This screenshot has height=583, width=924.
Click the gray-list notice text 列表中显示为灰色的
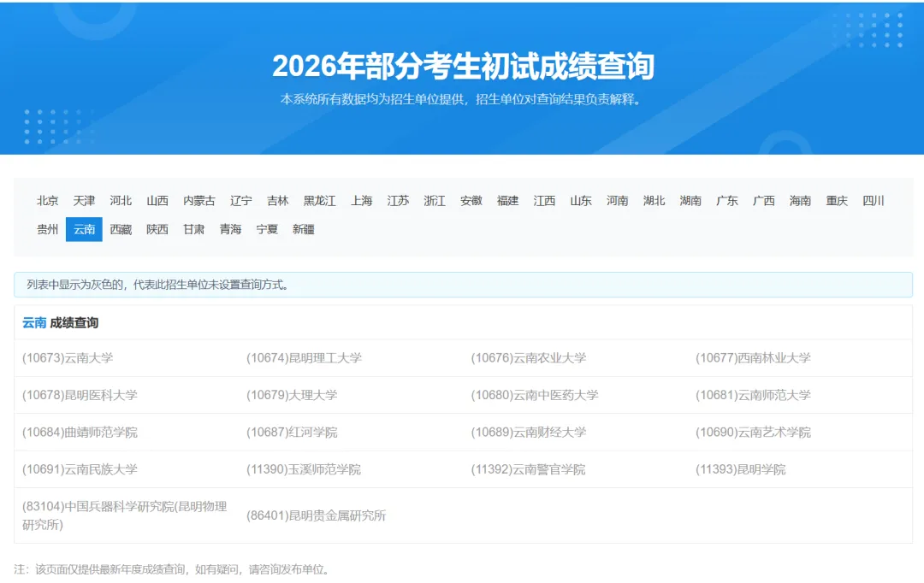157,285
